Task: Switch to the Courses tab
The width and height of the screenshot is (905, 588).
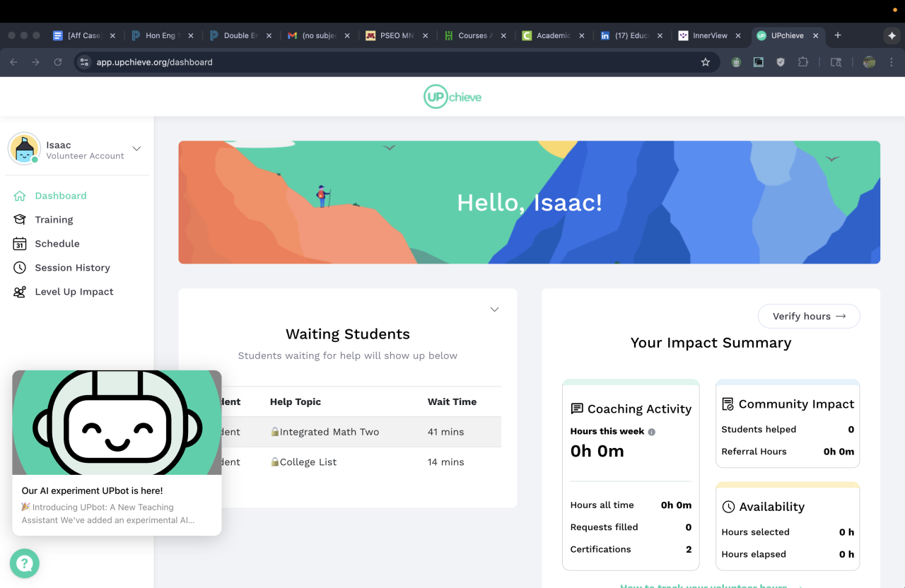Action: pyautogui.click(x=474, y=35)
